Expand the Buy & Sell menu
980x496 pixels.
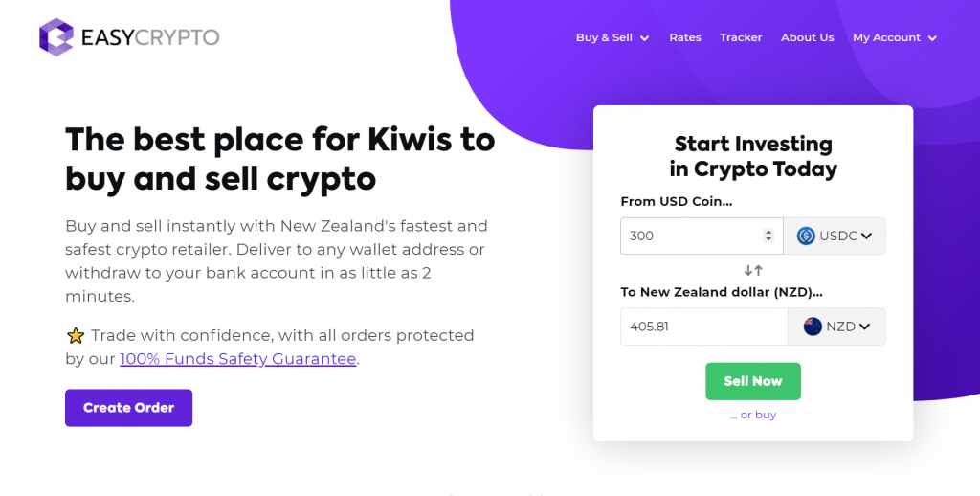pos(612,37)
